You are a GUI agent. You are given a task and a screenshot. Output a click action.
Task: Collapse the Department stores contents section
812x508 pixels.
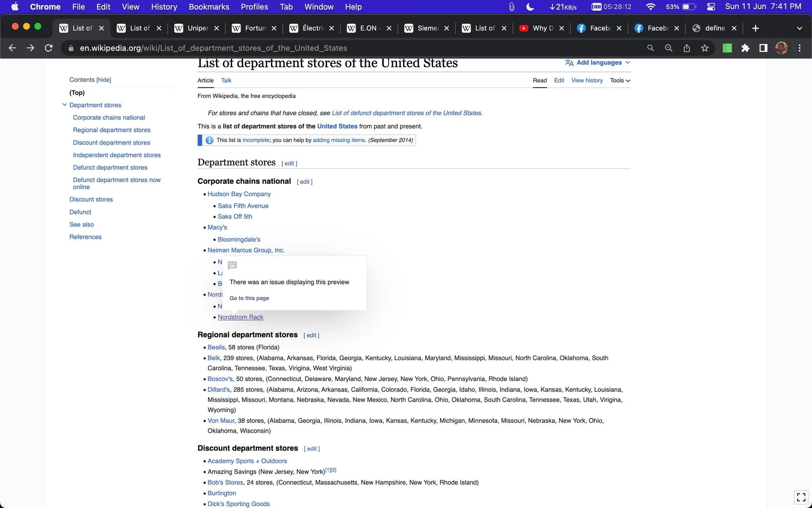(x=65, y=105)
